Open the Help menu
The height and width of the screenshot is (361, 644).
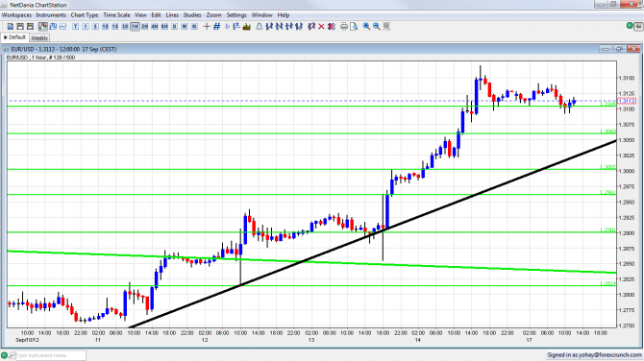click(x=284, y=14)
